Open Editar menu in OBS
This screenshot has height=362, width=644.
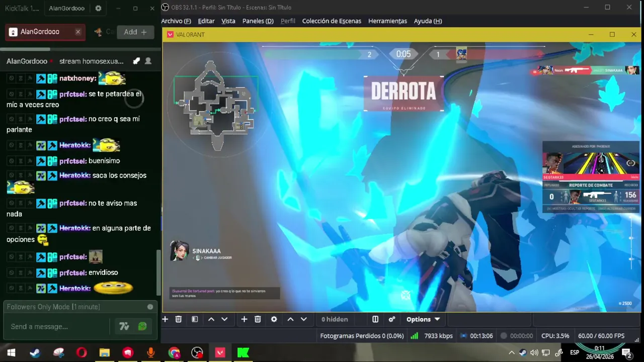tap(206, 21)
